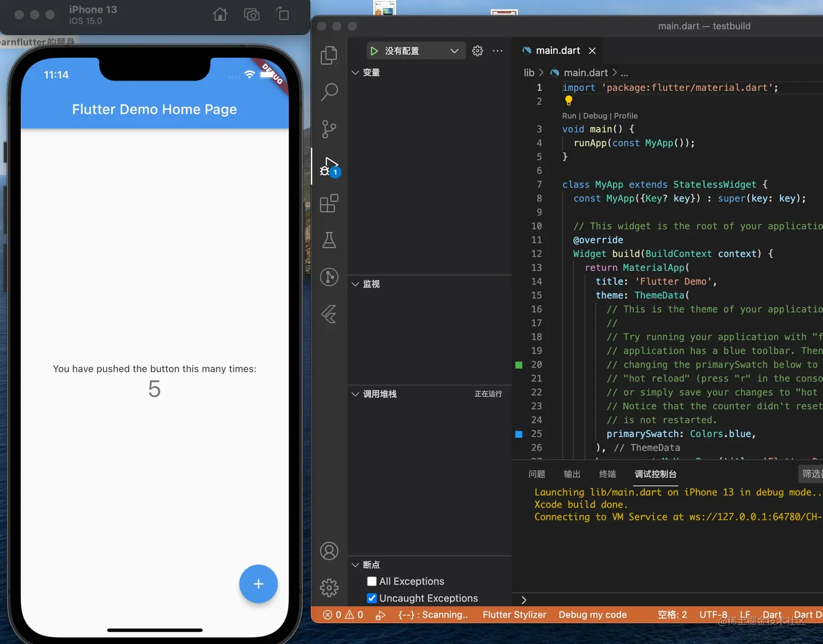The image size is (823, 644).
Task: Click the debug console filter field
Action: [x=811, y=474]
